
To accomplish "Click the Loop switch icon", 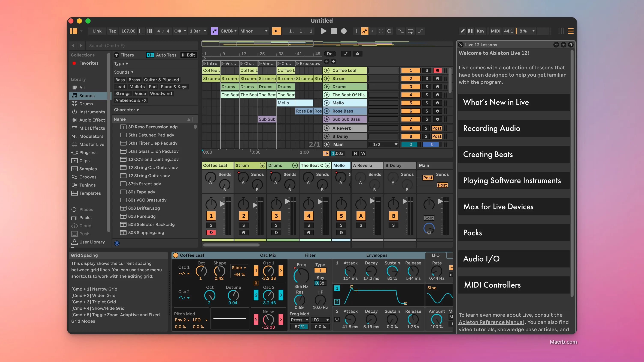I will [x=410, y=31].
